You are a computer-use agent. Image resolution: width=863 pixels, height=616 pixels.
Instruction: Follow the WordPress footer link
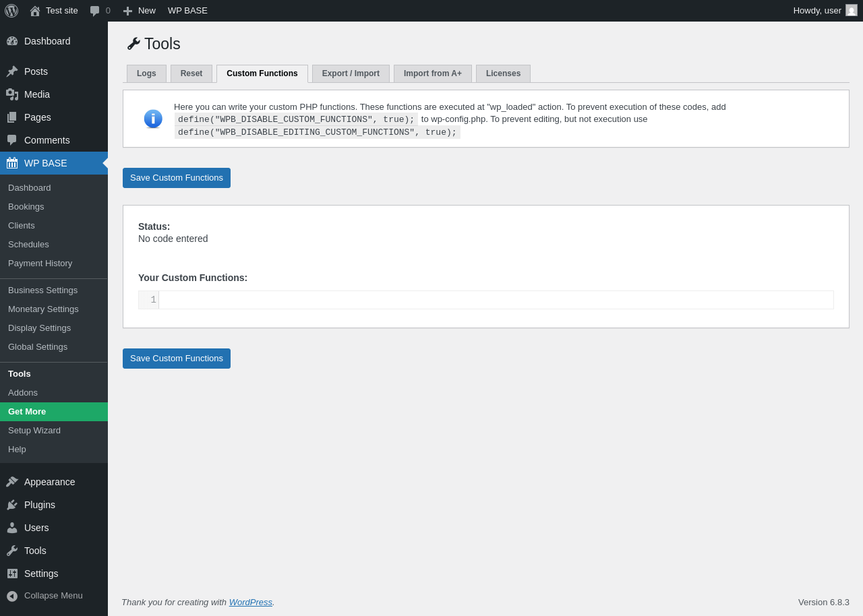coord(251,603)
